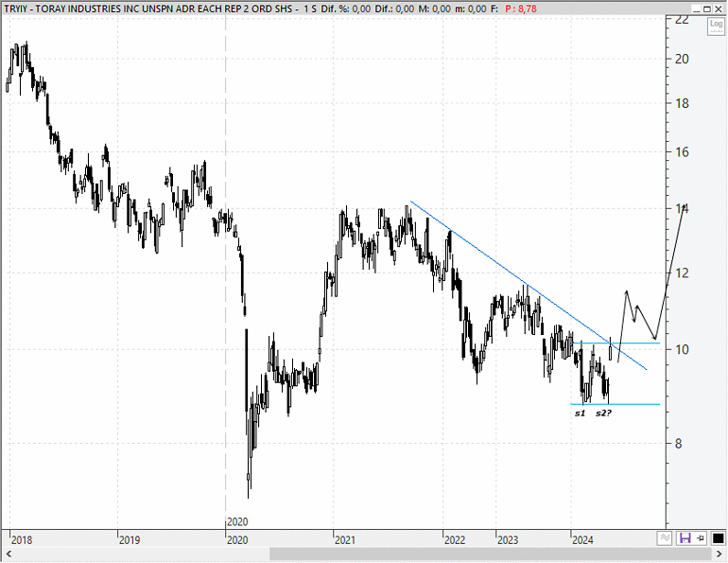Click the purple floppy disk save icon

685,538
